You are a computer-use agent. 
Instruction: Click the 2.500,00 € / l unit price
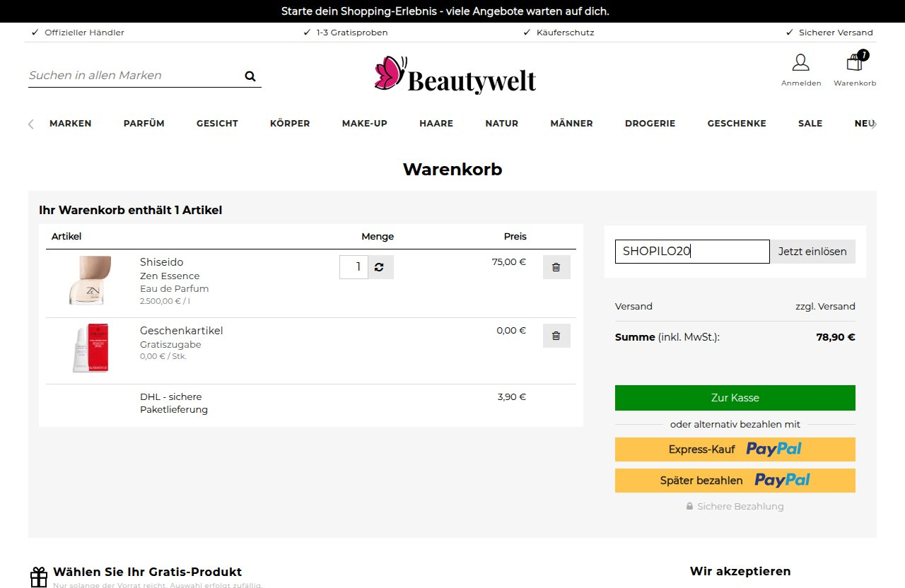coord(165,301)
